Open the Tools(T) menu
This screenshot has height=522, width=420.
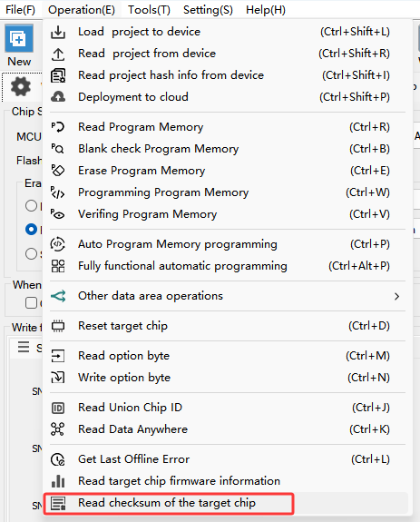[149, 10]
